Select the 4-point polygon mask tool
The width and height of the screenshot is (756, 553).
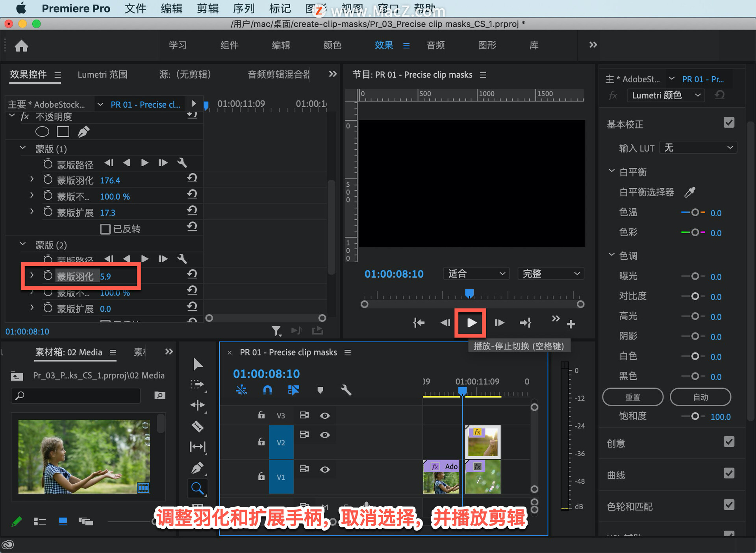[x=63, y=132]
